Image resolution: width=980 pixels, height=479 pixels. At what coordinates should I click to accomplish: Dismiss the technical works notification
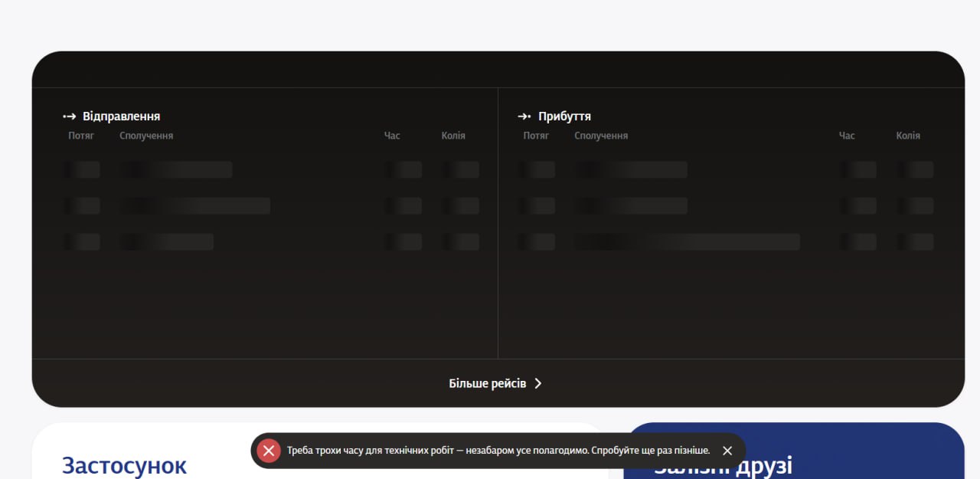[727, 451]
